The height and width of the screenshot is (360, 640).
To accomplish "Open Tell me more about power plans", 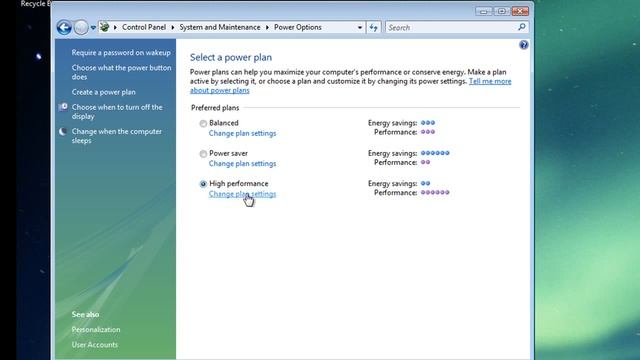I will pos(490,81).
